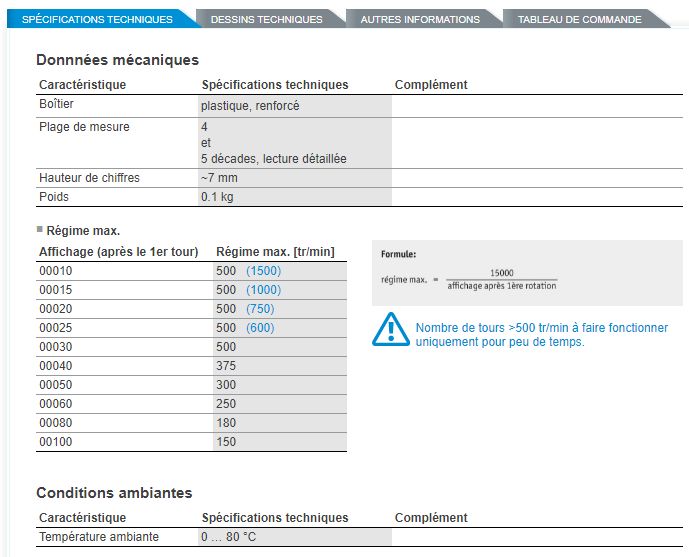
Task: Click the warning text about >500 tr/min
Action: click(x=541, y=335)
